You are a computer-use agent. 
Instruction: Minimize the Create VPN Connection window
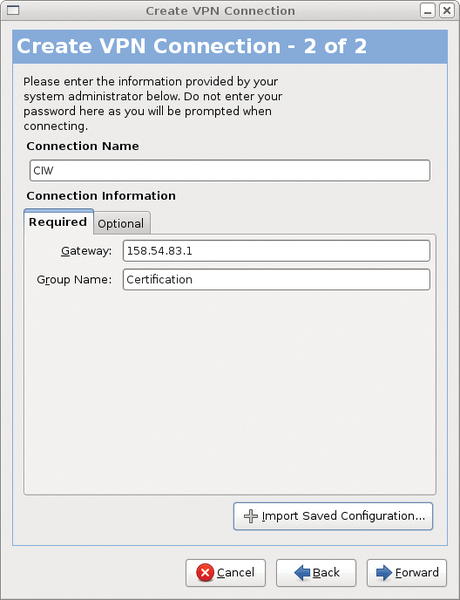click(427, 10)
